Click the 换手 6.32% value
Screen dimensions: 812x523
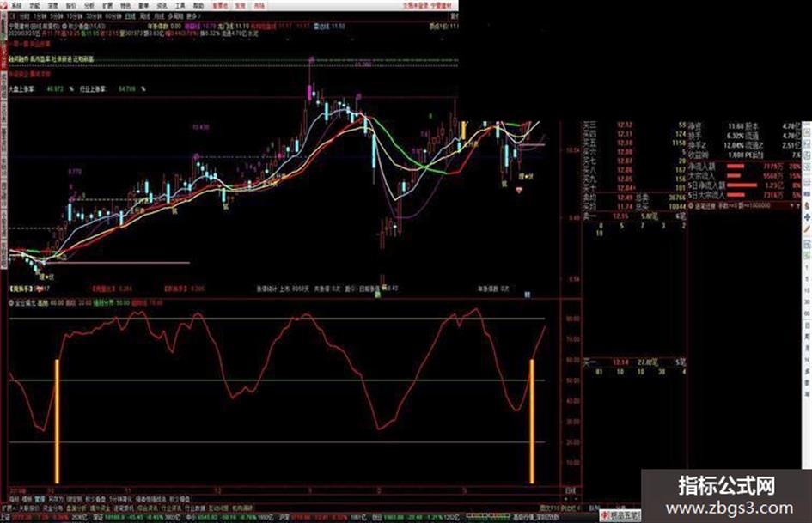pos(736,135)
